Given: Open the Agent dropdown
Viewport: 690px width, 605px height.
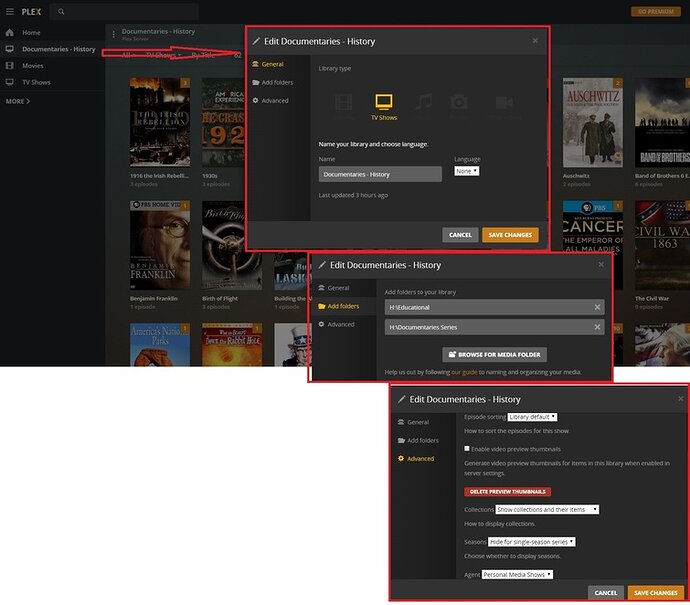Looking at the screenshot, I should coord(517,575).
